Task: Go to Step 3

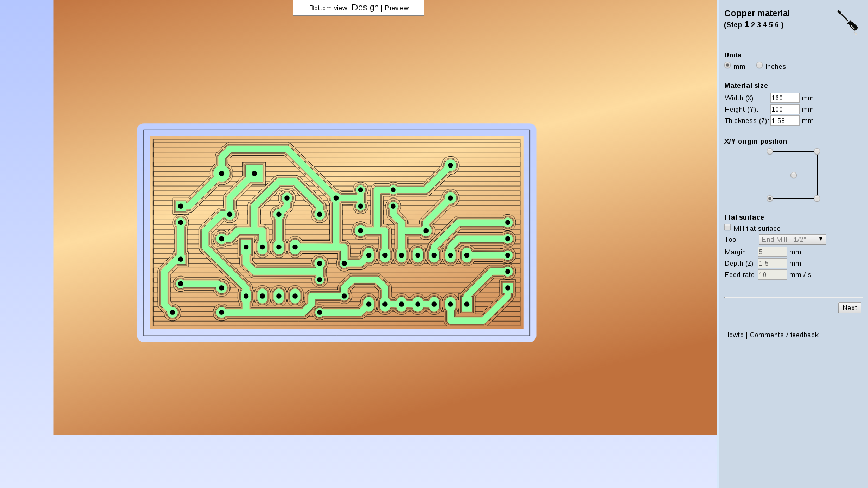Action: click(759, 25)
